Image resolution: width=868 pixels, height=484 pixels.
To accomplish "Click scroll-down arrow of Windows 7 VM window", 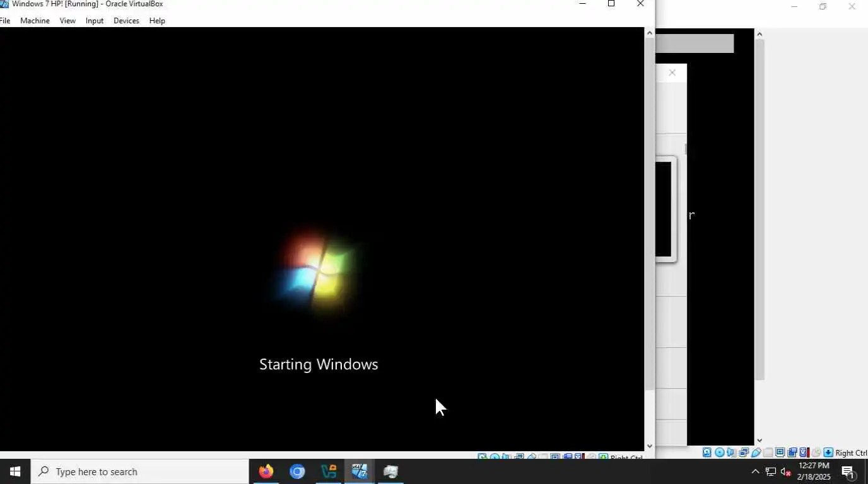I will tap(649, 446).
